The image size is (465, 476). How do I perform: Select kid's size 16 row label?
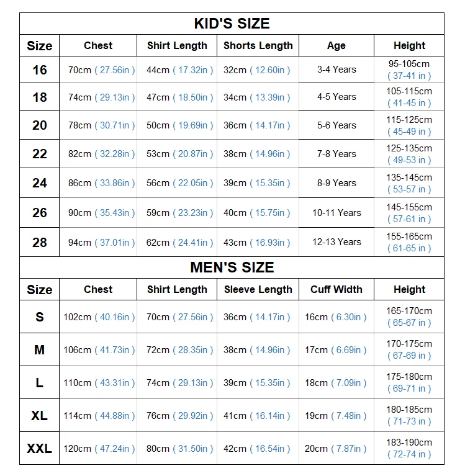[x=39, y=70]
